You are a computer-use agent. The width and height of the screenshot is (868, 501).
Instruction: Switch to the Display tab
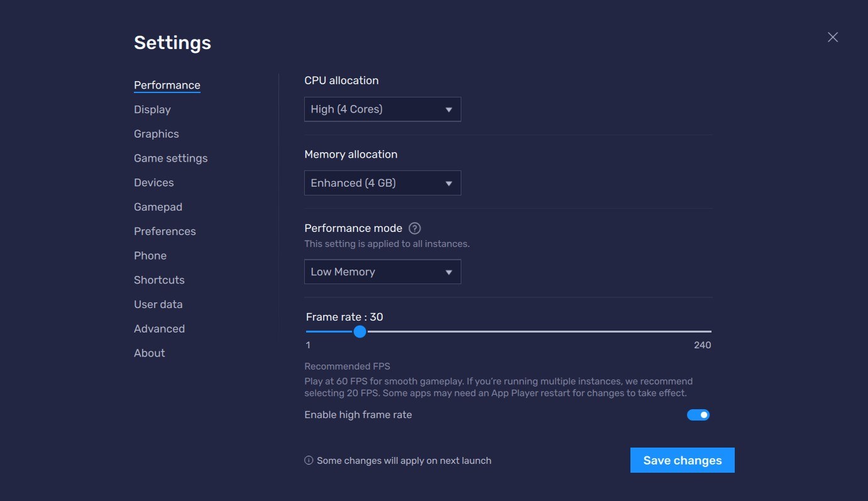(152, 109)
